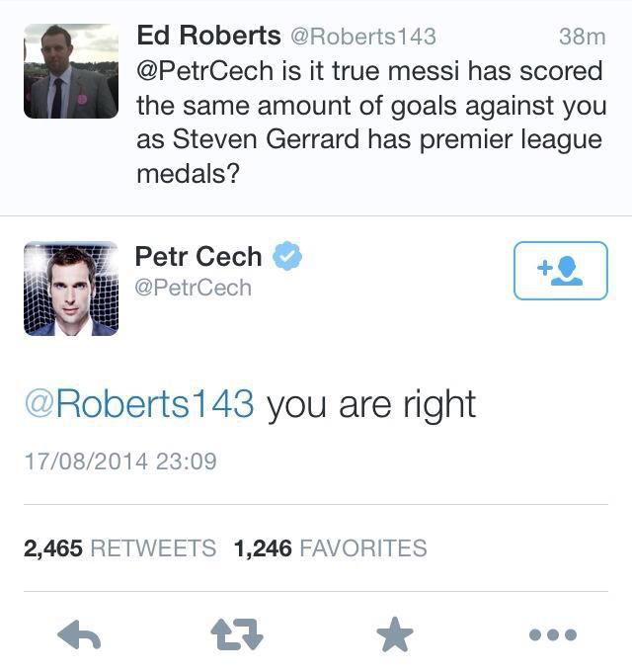Open Petr Cech's profile picture
Image resolution: width=632 pixels, height=672 pixels.
tap(71, 288)
